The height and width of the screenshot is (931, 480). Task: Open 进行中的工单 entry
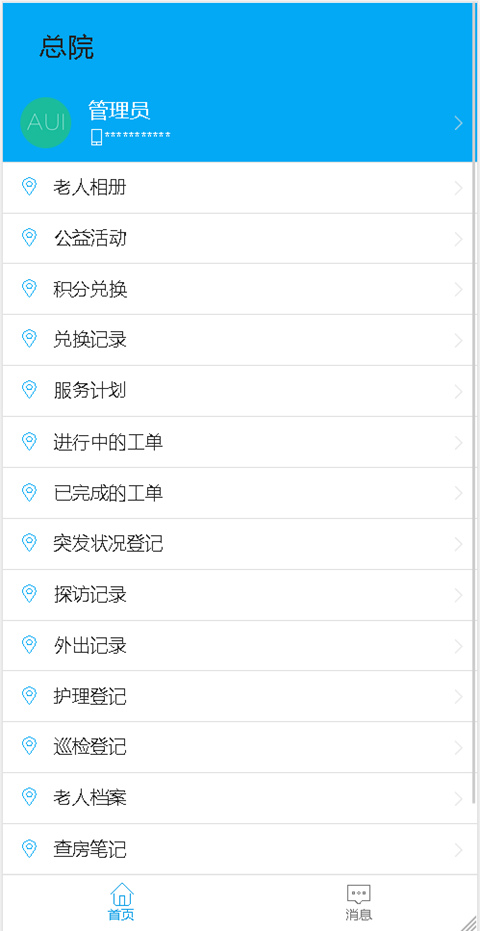click(239, 442)
